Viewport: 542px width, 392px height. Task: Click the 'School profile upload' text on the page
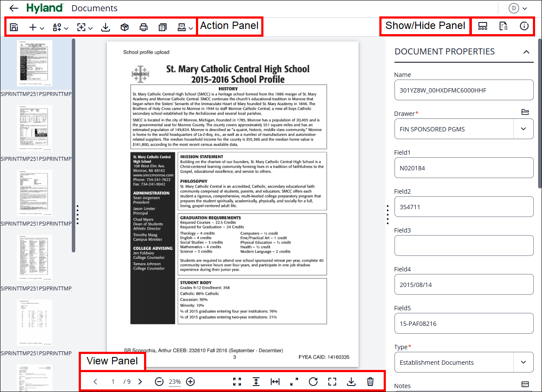coord(146,52)
